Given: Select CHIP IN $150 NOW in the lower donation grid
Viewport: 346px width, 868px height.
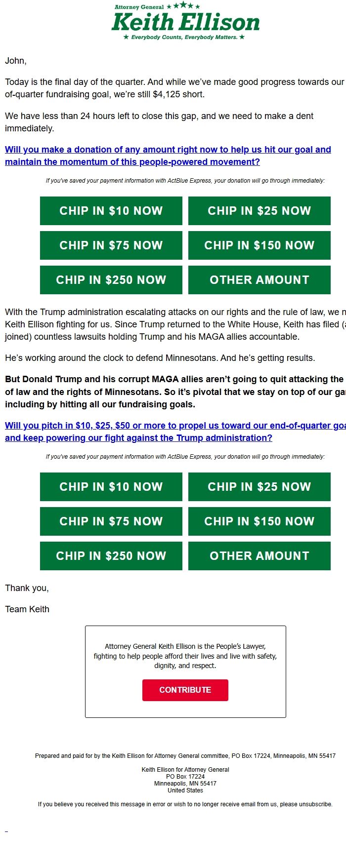Looking at the screenshot, I should (259, 521).
